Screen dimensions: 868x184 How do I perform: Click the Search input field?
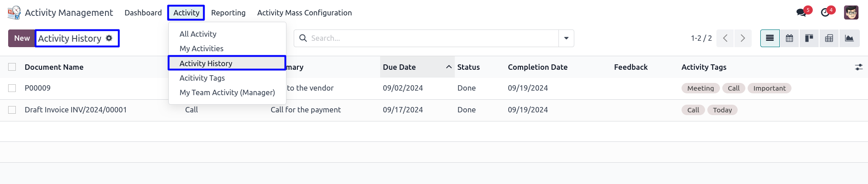pos(426,38)
